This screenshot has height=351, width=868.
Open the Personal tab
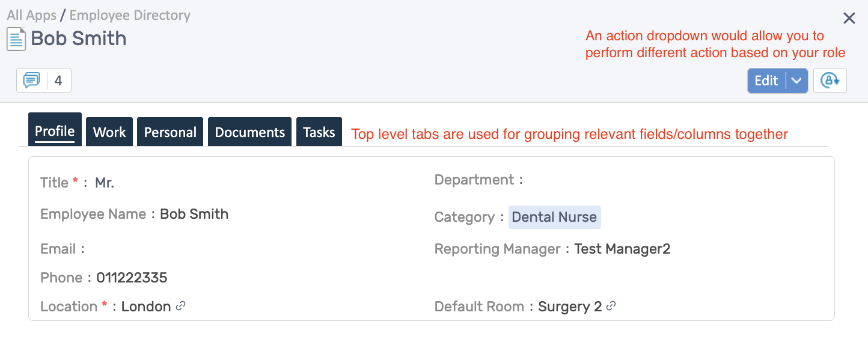click(x=170, y=132)
